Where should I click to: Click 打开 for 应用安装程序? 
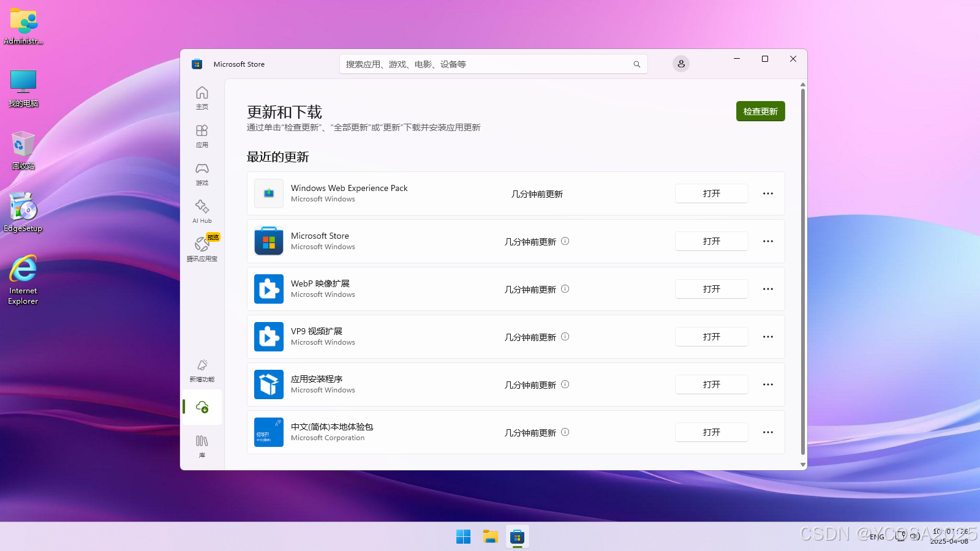[712, 384]
